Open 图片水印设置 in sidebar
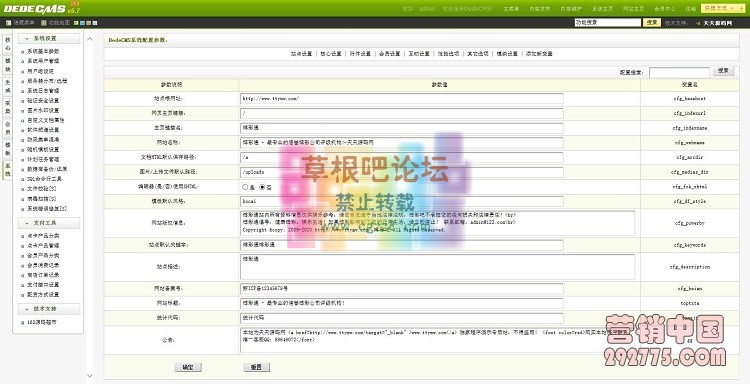Image resolution: width=750 pixels, height=384 pixels. (43, 110)
